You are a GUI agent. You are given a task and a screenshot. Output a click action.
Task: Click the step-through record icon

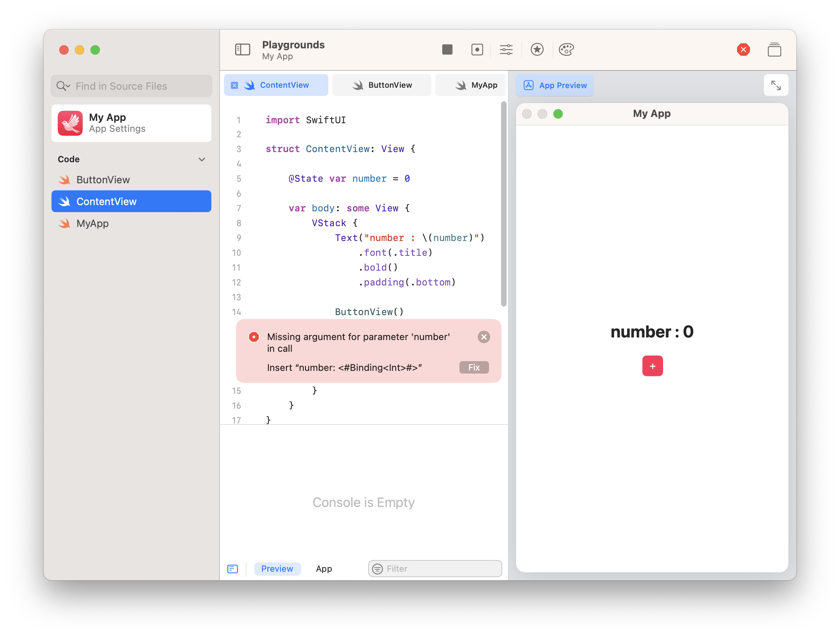point(477,50)
